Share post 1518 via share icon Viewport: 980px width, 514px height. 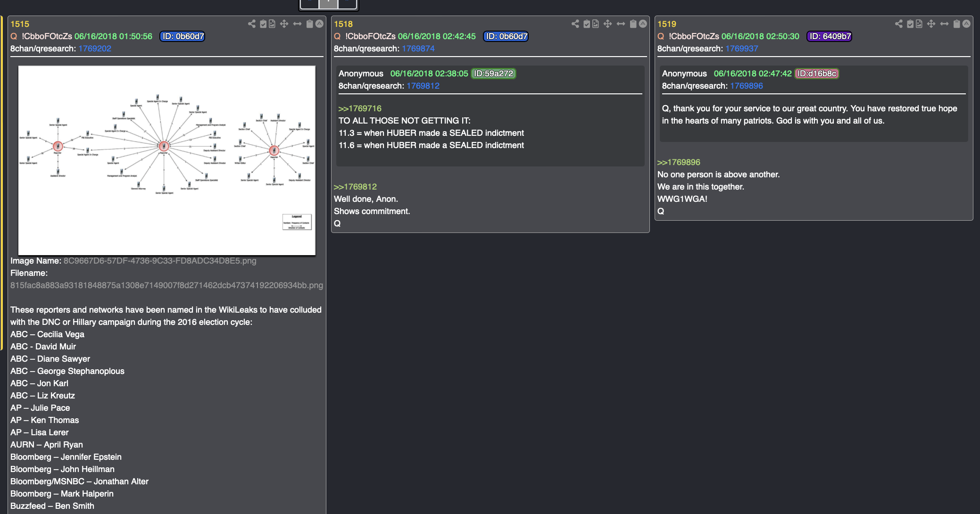(x=575, y=24)
